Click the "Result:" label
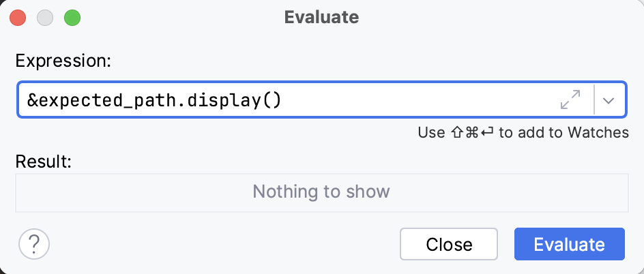Image resolution: width=644 pixels, height=274 pixels. [44, 162]
